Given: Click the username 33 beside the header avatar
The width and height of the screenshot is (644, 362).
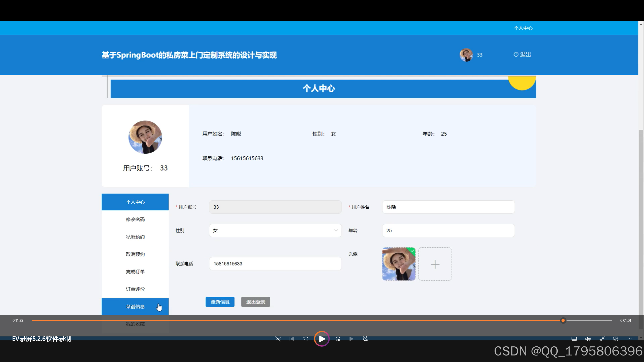Looking at the screenshot, I should pyautogui.click(x=479, y=55).
